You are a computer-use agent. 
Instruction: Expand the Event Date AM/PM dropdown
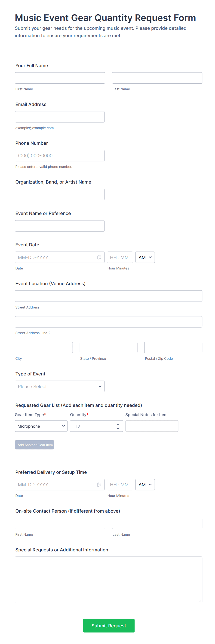[145, 257]
